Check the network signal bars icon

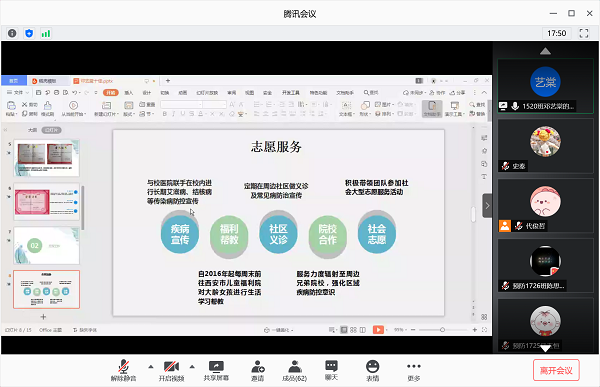click(x=46, y=33)
